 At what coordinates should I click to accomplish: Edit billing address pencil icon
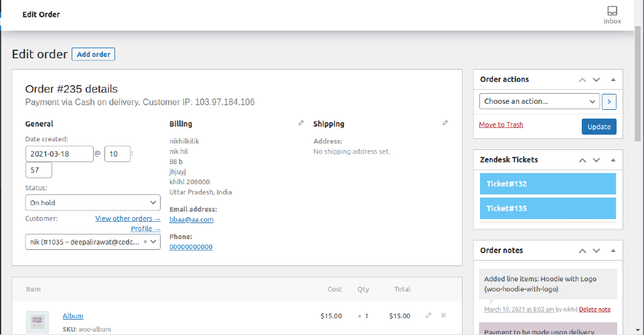pos(301,123)
